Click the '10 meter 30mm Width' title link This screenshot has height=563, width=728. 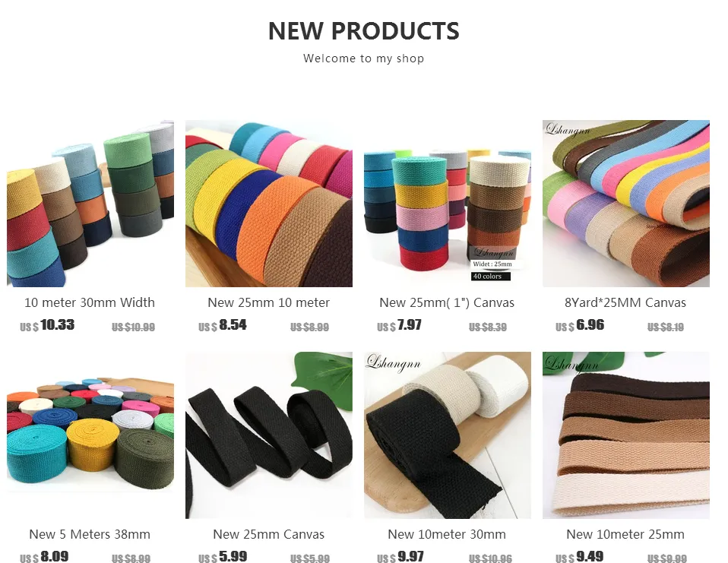tap(90, 302)
